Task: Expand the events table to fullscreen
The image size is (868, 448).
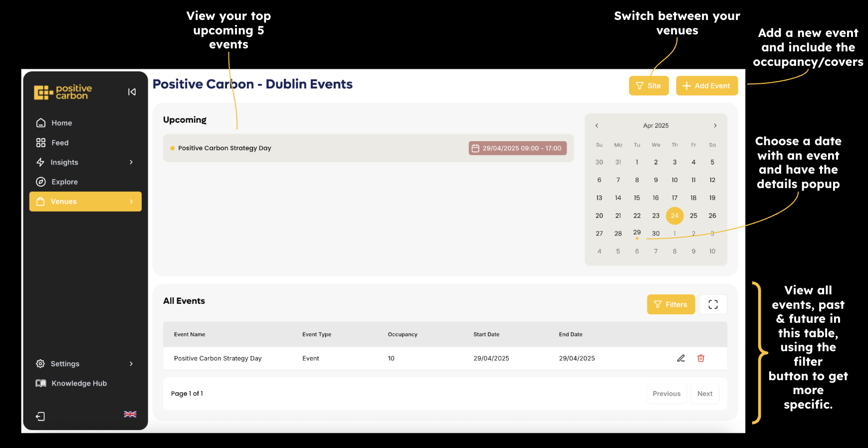Action: 713,304
